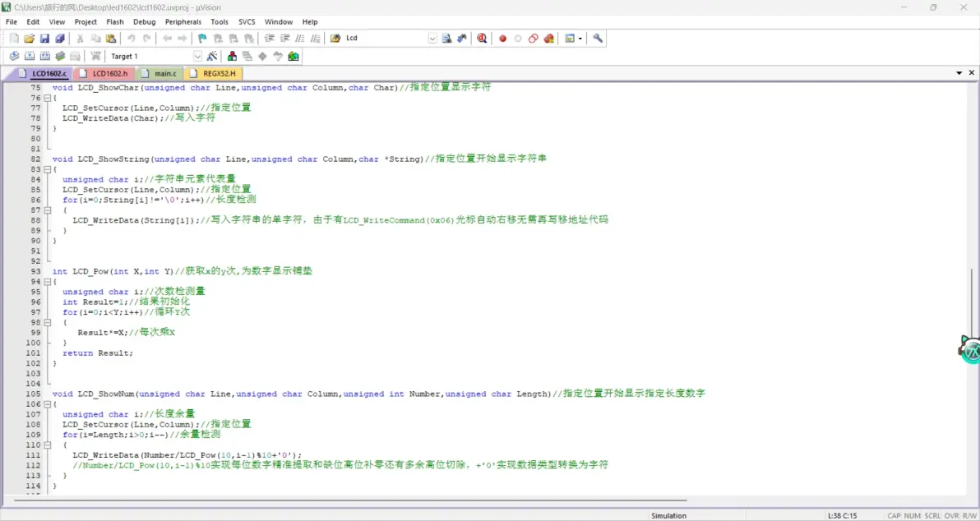This screenshot has height=521, width=980.
Task: Expand the Lcd search combo box
Action: [x=432, y=39]
